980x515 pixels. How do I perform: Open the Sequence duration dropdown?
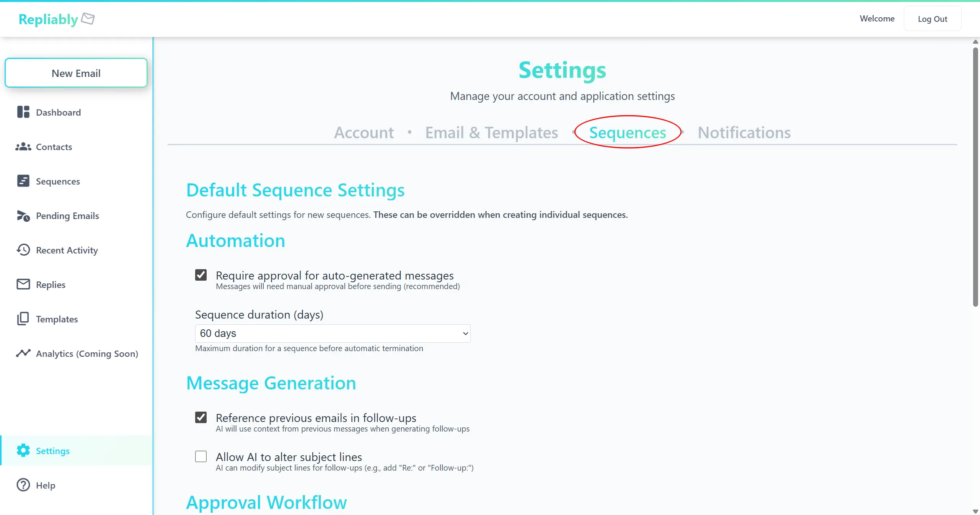332,334
